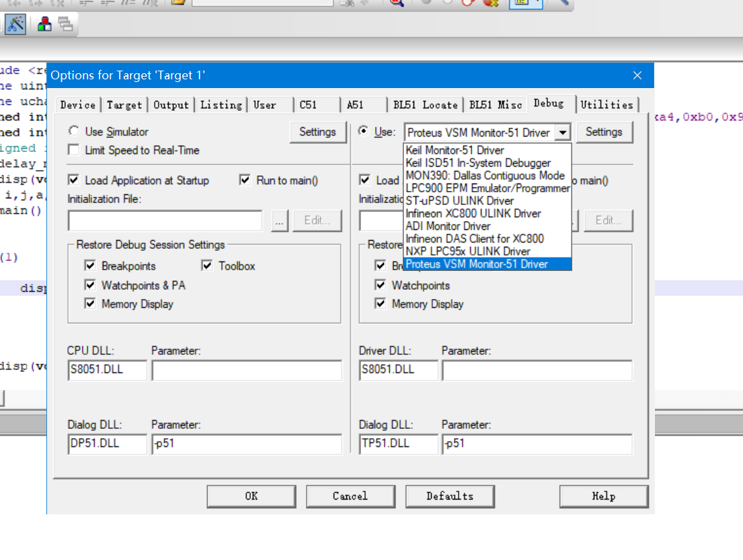Switch to the C51 tab

pos(317,105)
